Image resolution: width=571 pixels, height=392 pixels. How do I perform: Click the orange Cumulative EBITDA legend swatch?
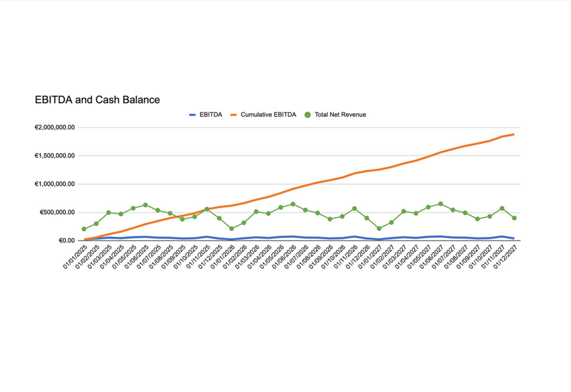[233, 115]
